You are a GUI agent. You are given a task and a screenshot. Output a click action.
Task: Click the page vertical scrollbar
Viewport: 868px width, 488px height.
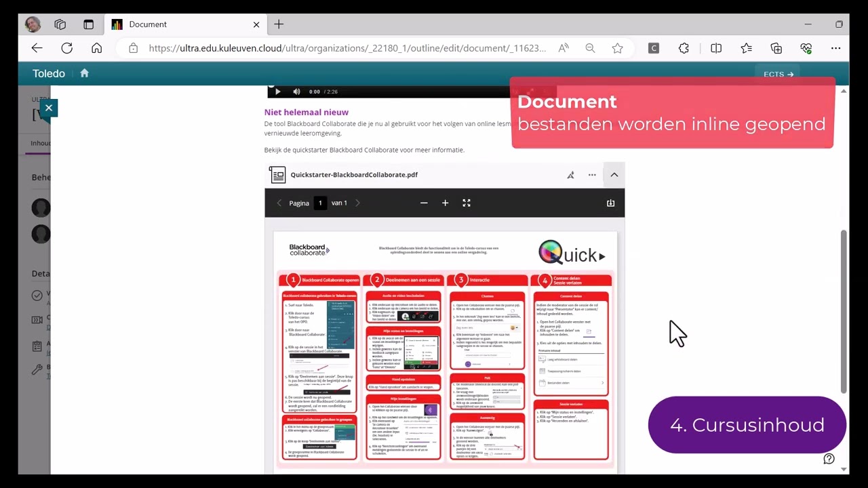(x=844, y=311)
